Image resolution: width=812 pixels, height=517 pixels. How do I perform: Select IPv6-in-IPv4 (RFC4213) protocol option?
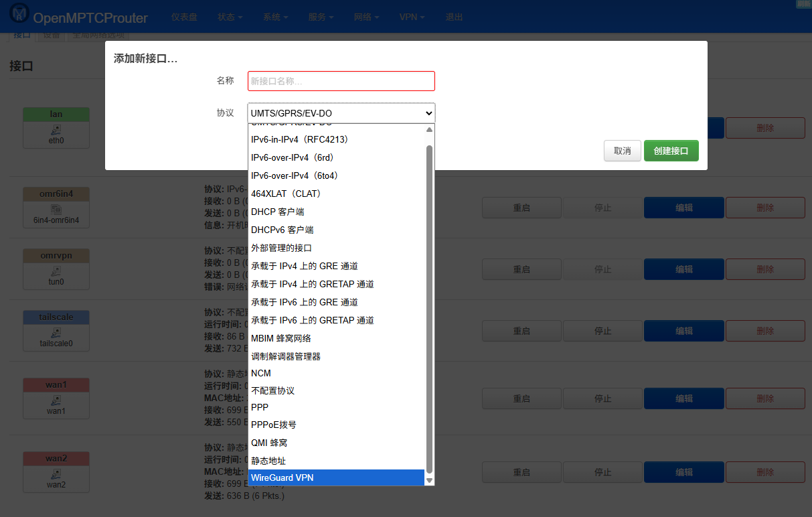click(x=336, y=139)
